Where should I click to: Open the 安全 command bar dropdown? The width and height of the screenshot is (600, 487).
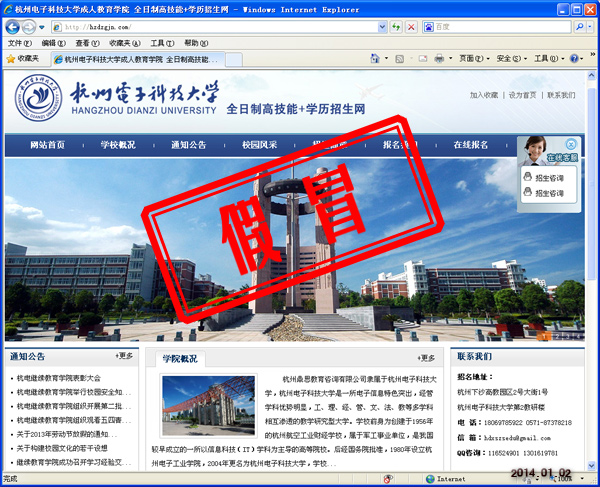click(512, 58)
